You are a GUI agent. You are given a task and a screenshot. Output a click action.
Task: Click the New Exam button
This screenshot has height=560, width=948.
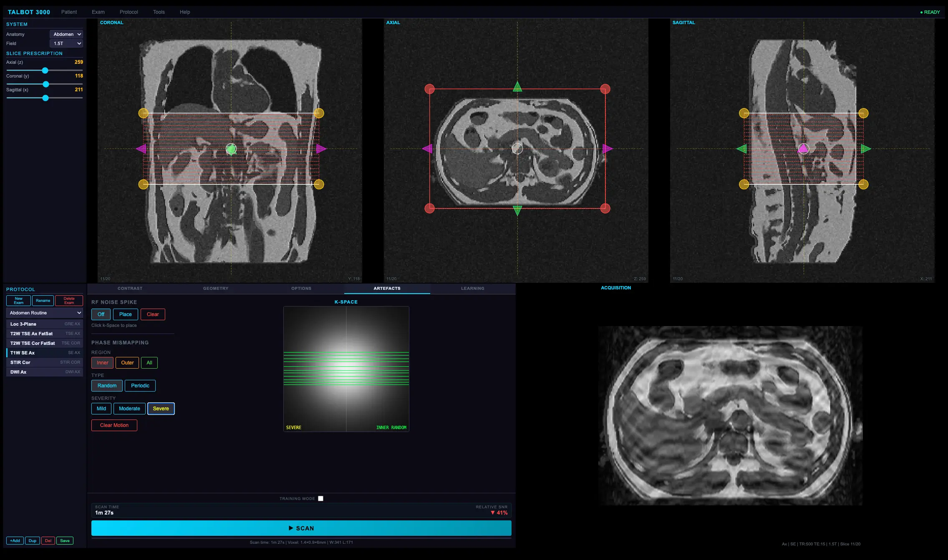[x=18, y=301]
